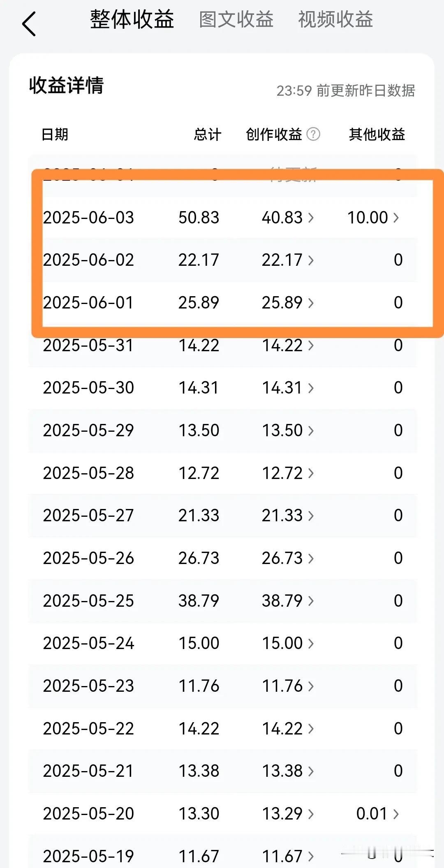Tap chevron next to 14.31 for 2025-05-30
Image resolution: width=444 pixels, height=868 pixels.
(x=311, y=388)
